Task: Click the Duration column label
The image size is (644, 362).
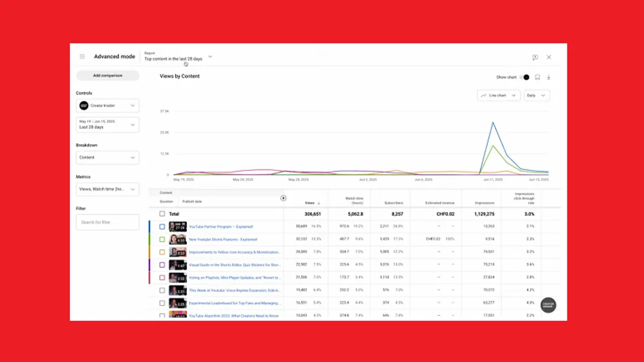Action: pos(166,202)
